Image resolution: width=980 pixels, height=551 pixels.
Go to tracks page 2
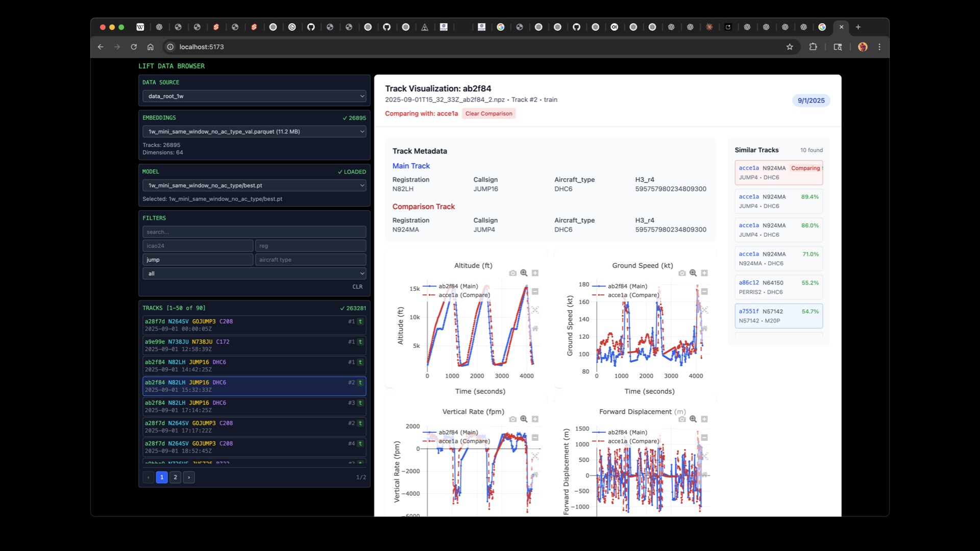click(x=175, y=478)
